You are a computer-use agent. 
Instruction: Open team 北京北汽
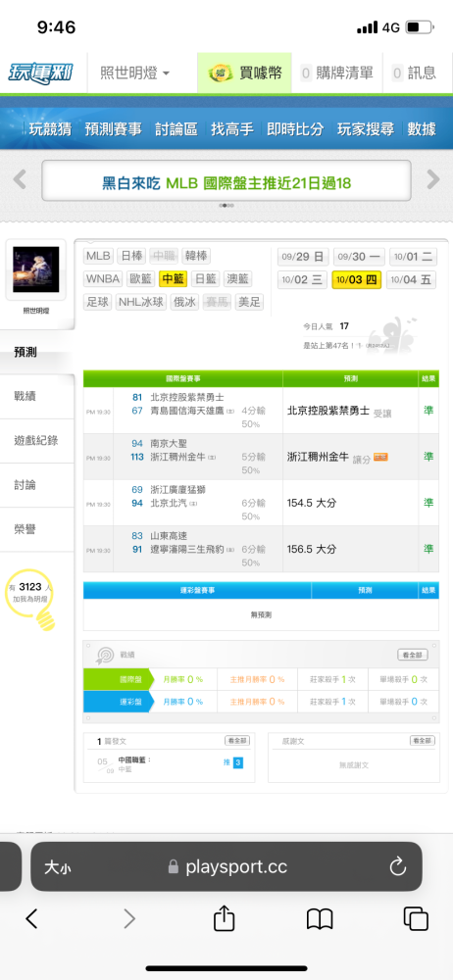(169, 503)
